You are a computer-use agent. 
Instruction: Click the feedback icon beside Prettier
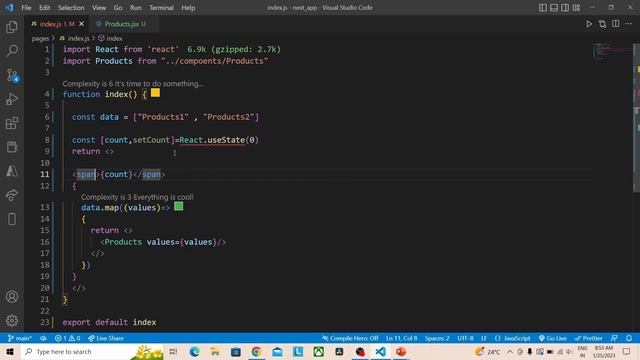(x=614, y=338)
